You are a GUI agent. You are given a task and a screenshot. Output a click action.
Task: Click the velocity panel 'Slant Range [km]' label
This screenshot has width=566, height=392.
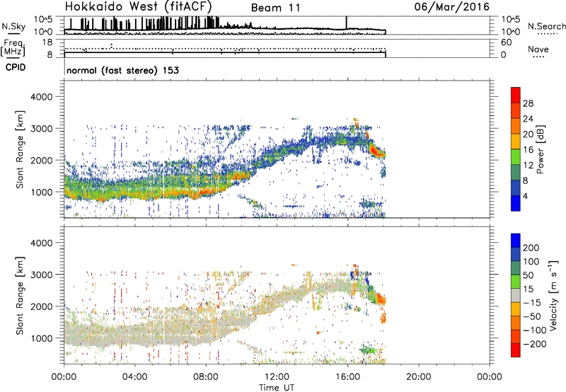point(20,296)
